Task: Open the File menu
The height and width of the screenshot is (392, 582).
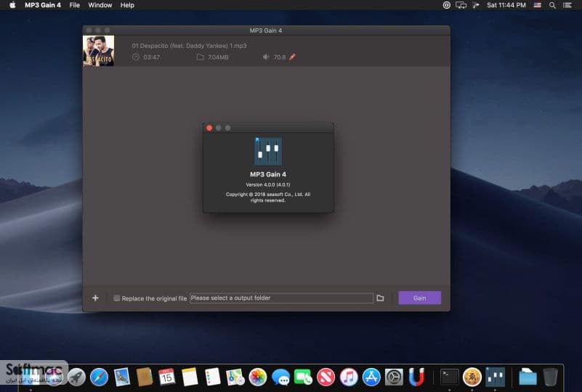Action: click(x=75, y=5)
